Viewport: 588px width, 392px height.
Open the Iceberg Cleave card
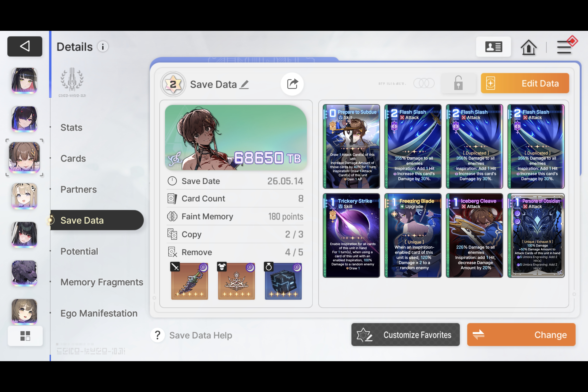(474, 235)
